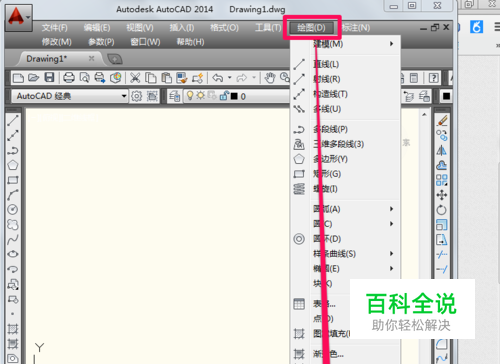The image size is (500, 364).
Task: Open the Layer Properties Manager icon
Action: click(174, 96)
